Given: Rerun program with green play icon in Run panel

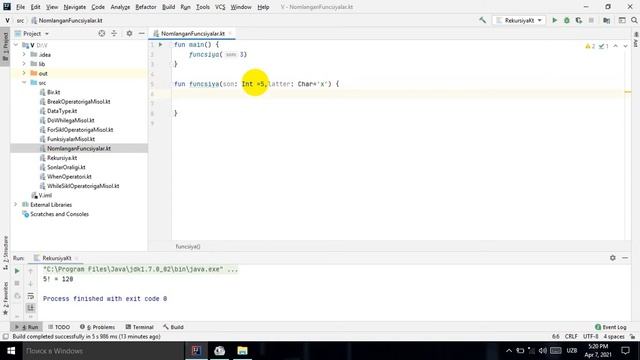Looking at the screenshot, I should (x=17, y=271).
